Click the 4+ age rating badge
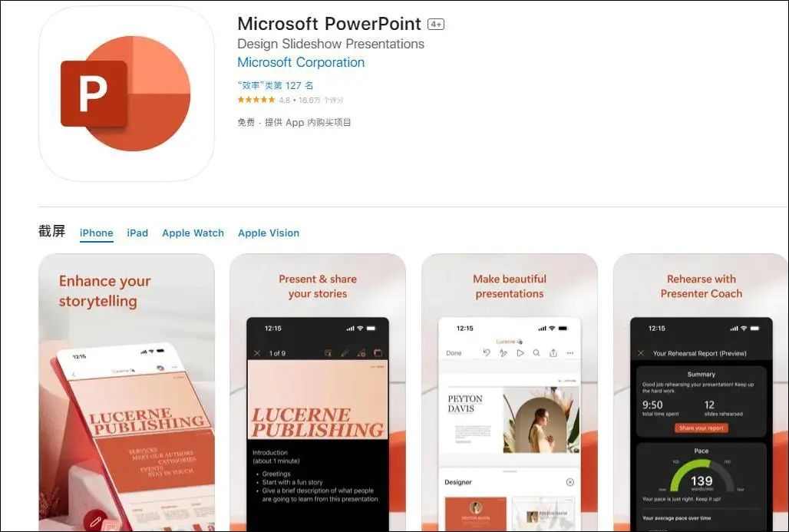The height and width of the screenshot is (532, 789). (x=436, y=24)
